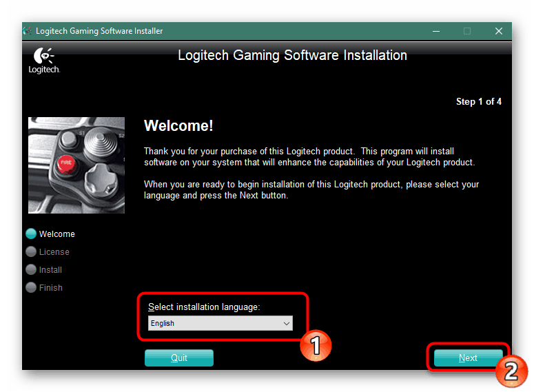This screenshot has height=392, width=534.
Task: Select the Finish step label
Action: (x=51, y=288)
